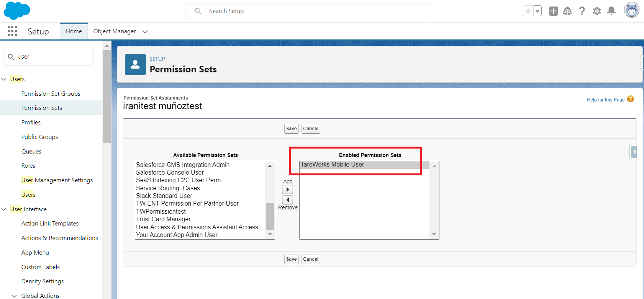Click the Salesforce cloud logo

pyautogui.click(x=17, y=10)
